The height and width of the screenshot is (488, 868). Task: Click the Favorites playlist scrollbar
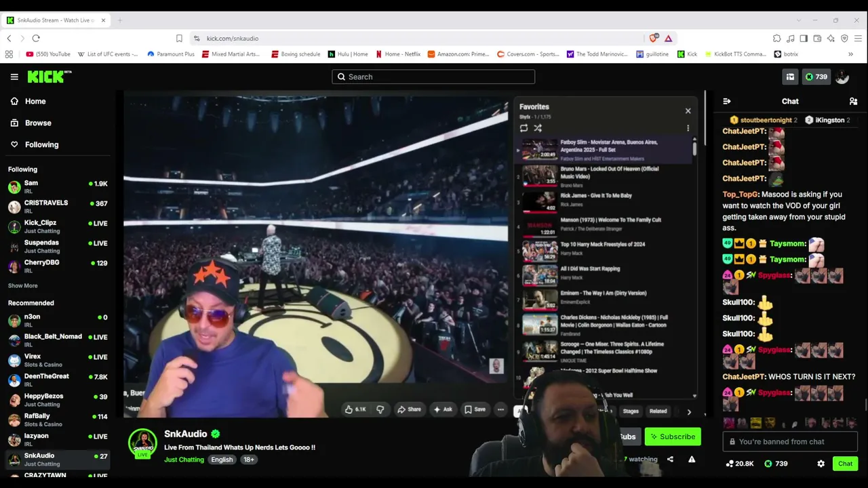(694, 150)
